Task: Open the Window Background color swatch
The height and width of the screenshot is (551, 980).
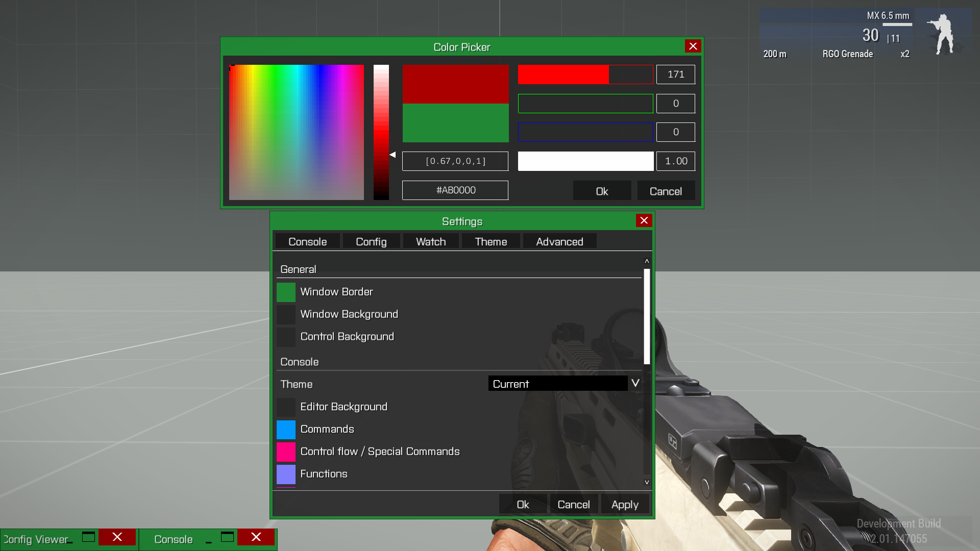Action: click(286, 315)
